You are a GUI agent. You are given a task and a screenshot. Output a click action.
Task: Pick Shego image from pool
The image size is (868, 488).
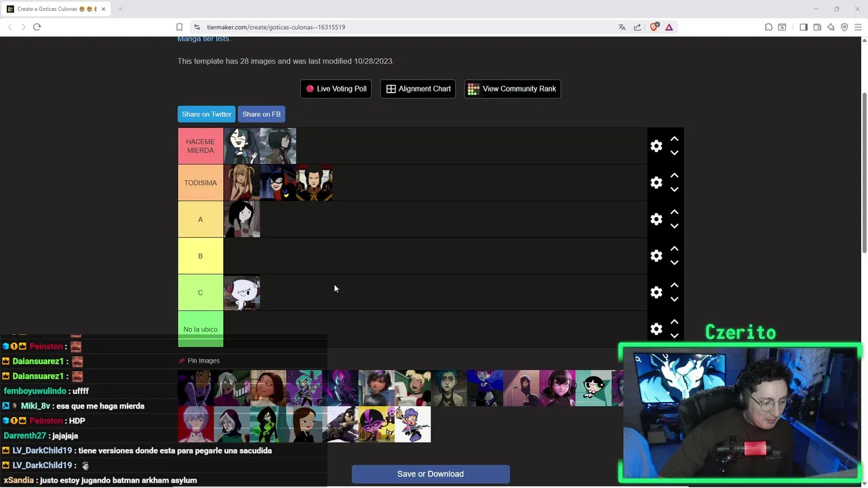point(268,424)
